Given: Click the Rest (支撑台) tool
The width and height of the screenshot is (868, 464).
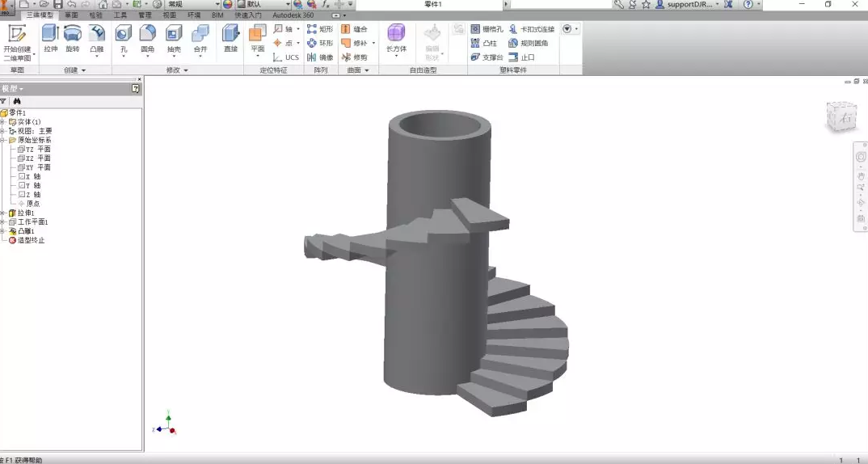Looking at the screenshot, I should (487, 57).
